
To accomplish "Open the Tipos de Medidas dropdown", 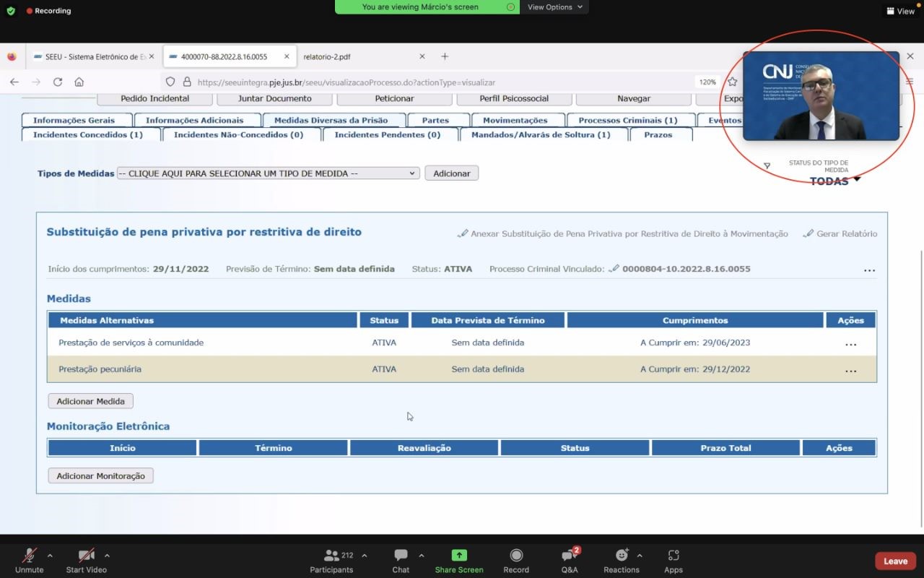I will click(x=268, y=173).
